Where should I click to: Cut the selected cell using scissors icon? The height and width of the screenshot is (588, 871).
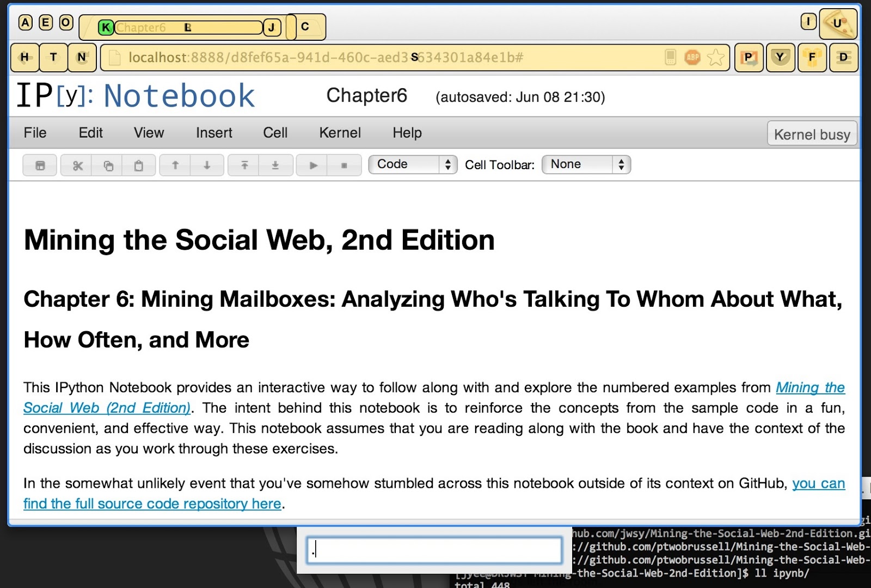click(x=78, y=165)
